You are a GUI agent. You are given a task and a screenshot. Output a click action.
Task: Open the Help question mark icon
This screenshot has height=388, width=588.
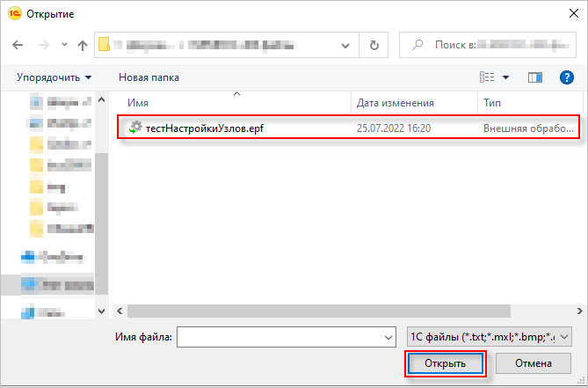click(566, 77)
